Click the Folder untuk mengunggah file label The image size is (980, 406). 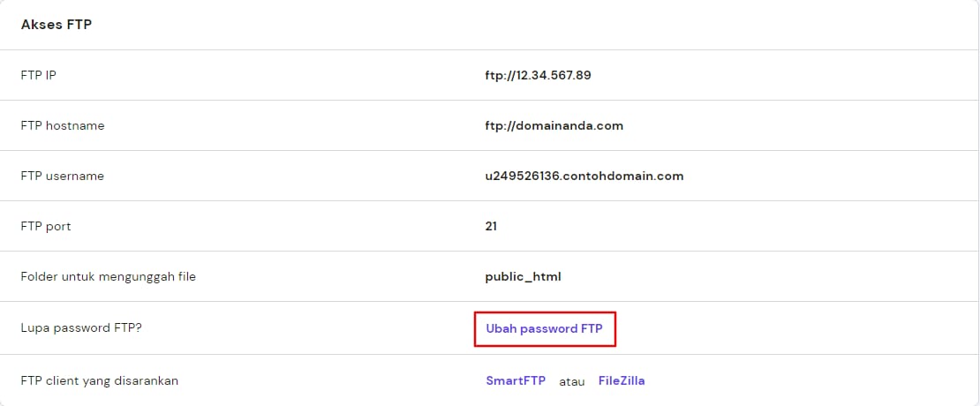pos(108,276)
